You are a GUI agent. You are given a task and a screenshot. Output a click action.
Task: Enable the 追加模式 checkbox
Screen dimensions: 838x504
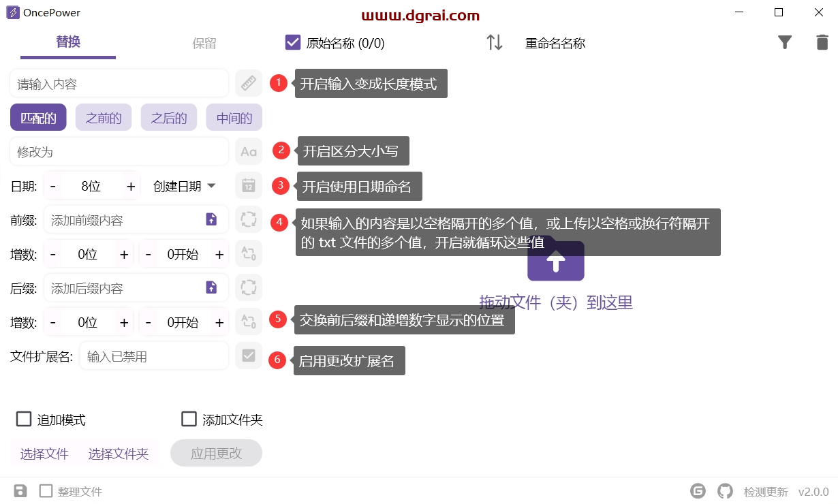(24, 419)
